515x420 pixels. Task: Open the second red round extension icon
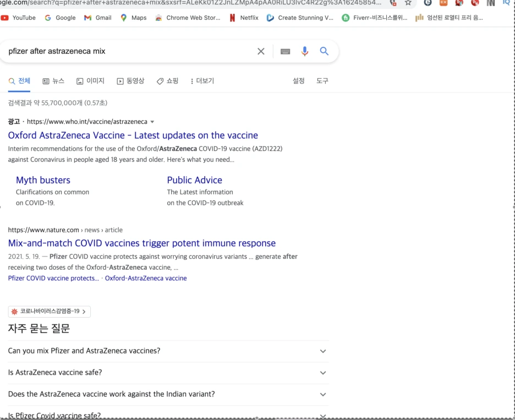tap(475, 3)
